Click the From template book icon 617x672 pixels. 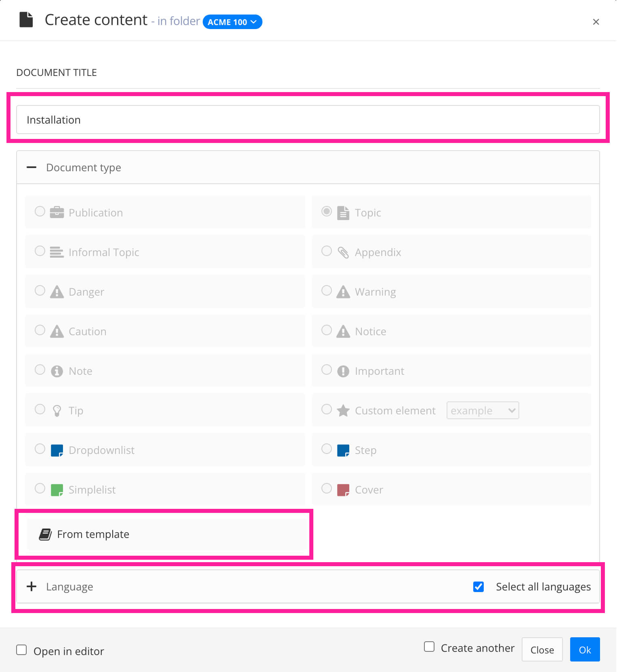pyautogui.click(x=45, y=534)
